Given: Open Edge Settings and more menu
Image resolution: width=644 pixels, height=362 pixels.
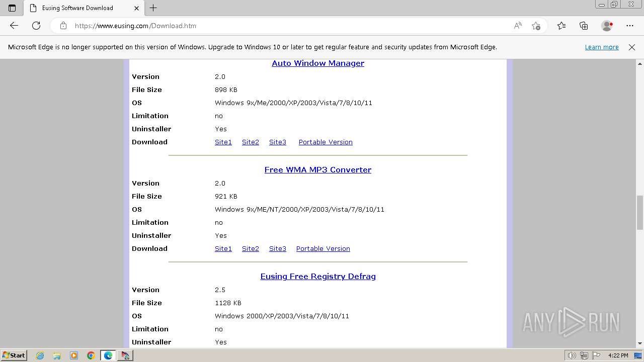Looking at the screenshot, I should click(x=630, y=26).
